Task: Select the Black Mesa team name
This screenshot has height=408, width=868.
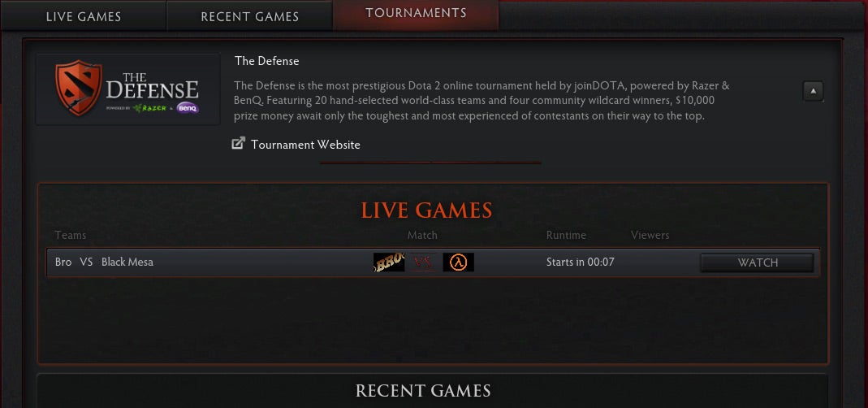Action: pyautogui.click(x=127, y=263)
